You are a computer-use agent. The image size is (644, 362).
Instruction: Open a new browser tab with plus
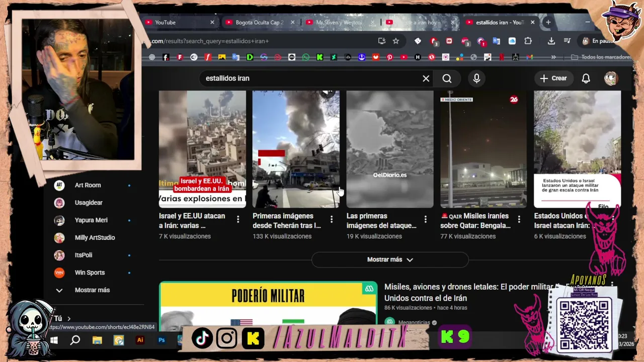point(548,22)
